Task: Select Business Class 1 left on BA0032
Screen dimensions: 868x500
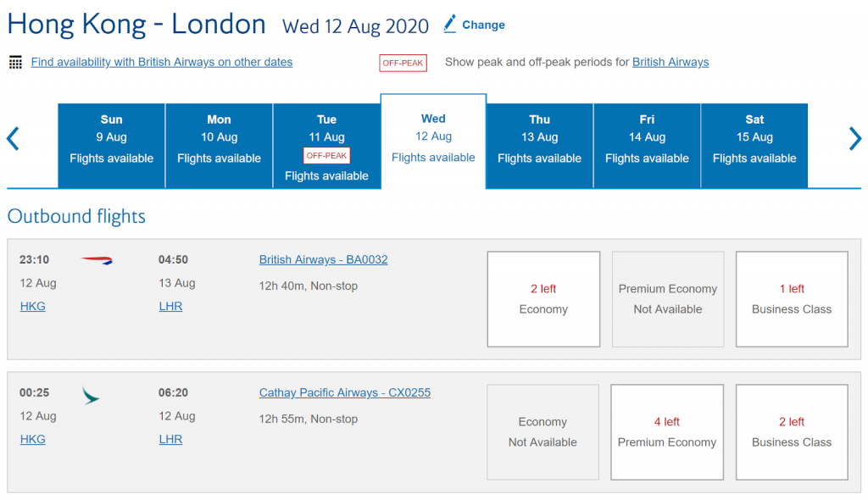Action: click(792, 299)
